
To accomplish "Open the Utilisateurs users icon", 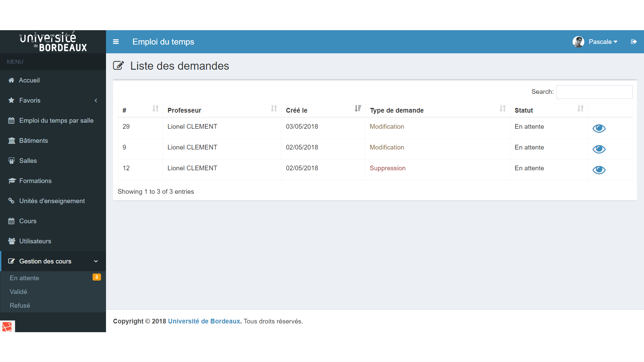I will (11, 241).
